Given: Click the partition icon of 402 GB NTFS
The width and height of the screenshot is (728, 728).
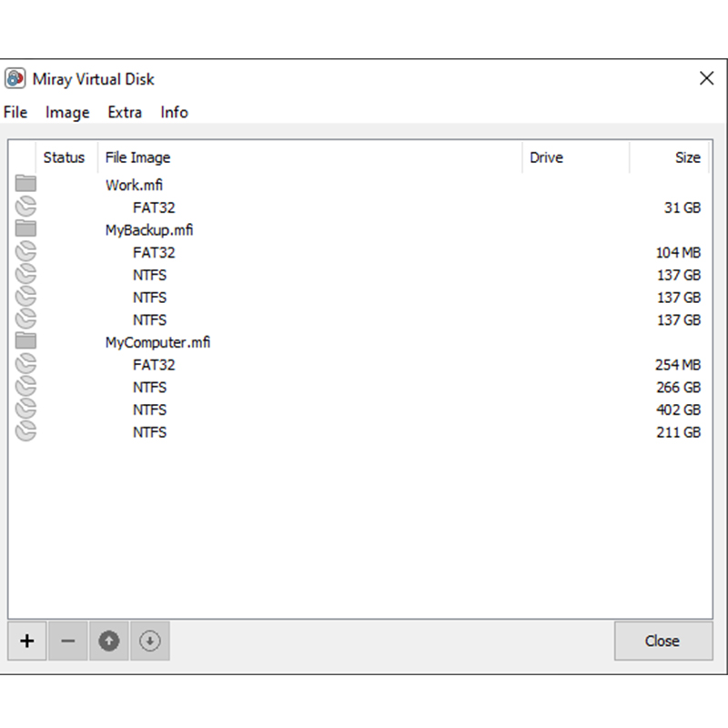Looking at the screenshot, I should click(25, 409).
